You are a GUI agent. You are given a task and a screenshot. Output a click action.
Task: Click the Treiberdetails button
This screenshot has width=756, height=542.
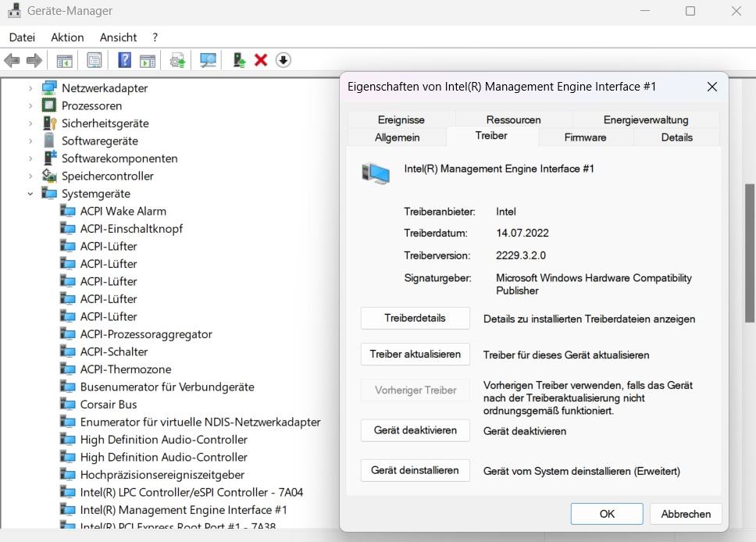pyautogui.click(x=415, y=319)
